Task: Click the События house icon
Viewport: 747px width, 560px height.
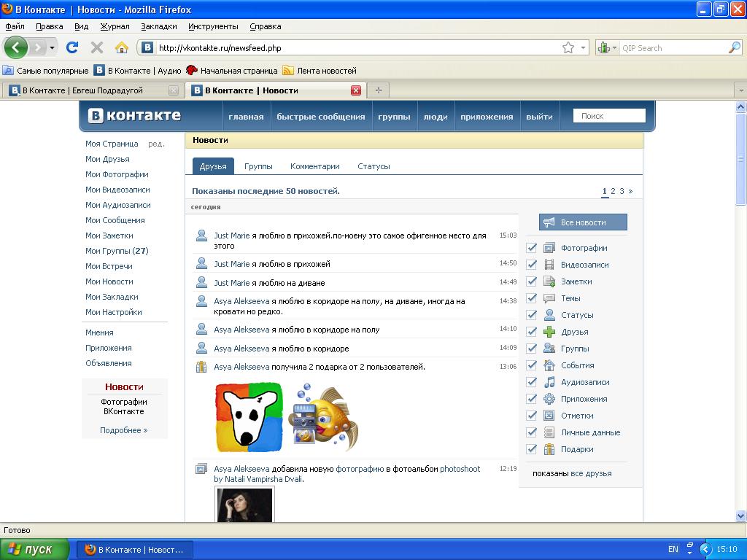Action: [x=549, y=365]
